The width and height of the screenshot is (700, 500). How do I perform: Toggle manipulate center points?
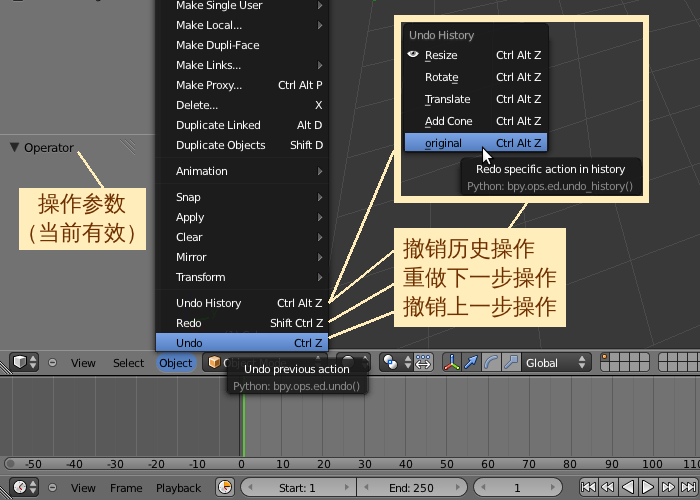pos(422,362)
